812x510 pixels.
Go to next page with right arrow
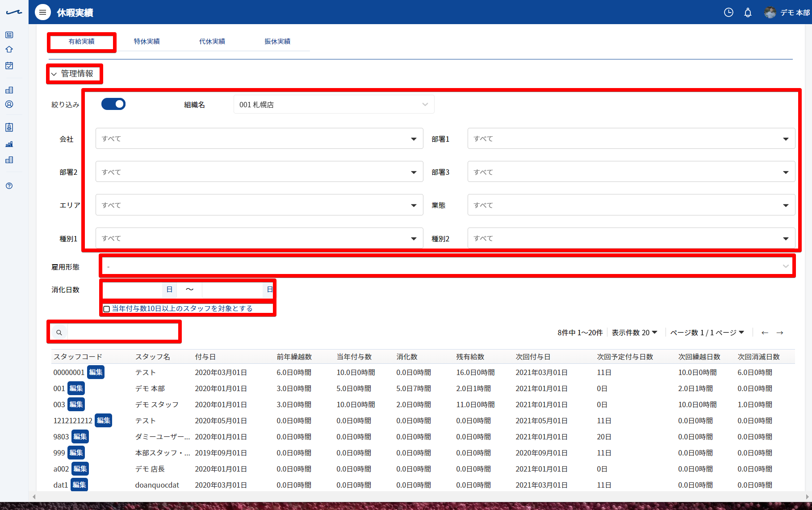[x=780, y=333]
